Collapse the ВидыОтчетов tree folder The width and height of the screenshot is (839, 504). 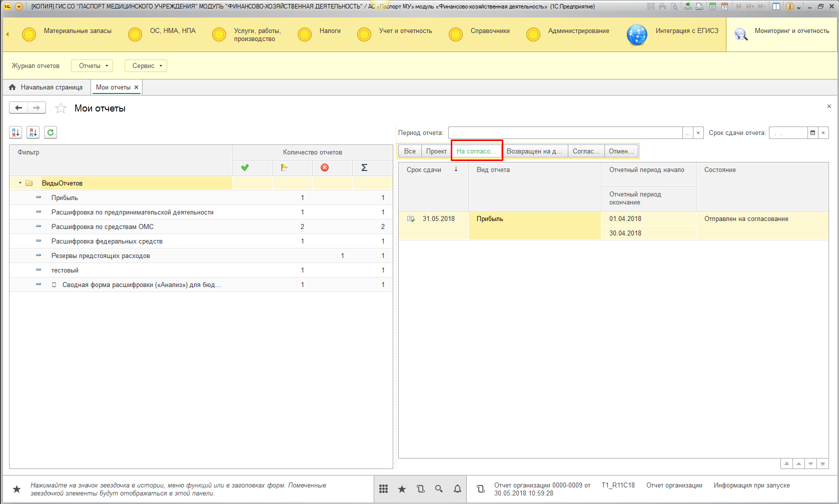point(20,183)
